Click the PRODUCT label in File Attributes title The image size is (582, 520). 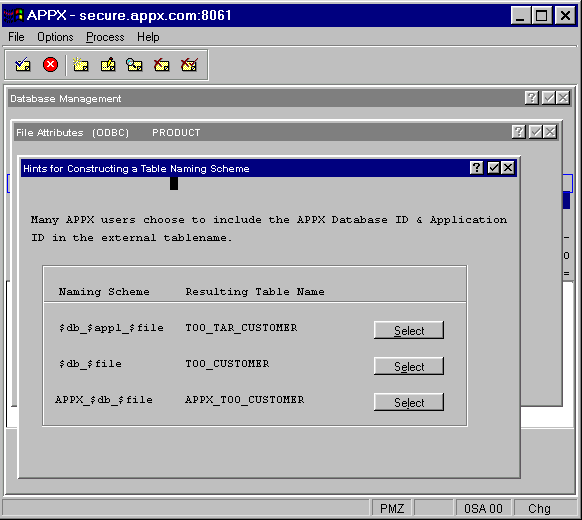coord(176,133)
